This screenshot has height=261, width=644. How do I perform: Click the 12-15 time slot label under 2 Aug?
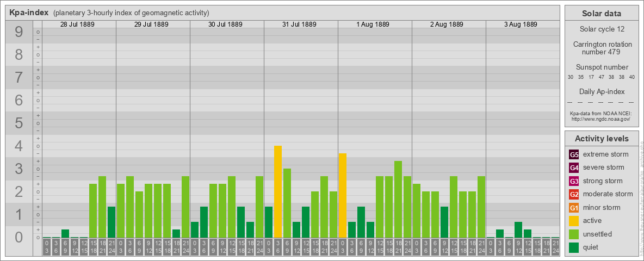click(x=454, y=247)
